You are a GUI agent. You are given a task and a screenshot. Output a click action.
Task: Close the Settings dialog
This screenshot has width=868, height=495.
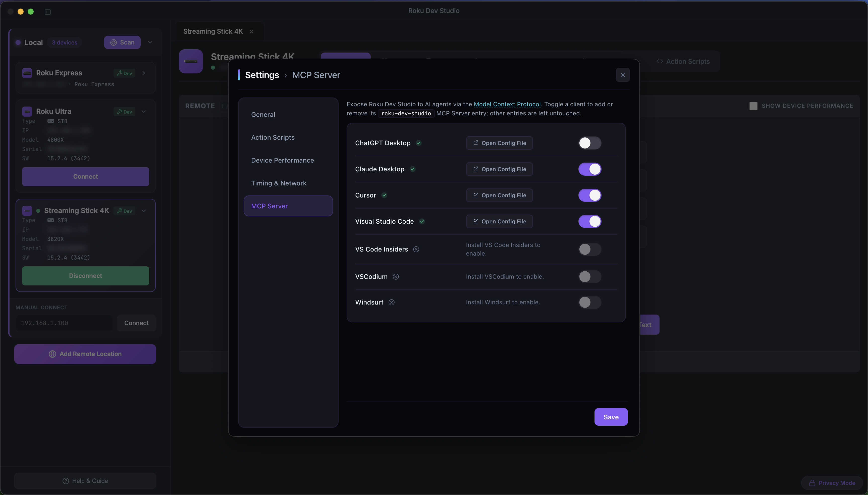point(623,75)
